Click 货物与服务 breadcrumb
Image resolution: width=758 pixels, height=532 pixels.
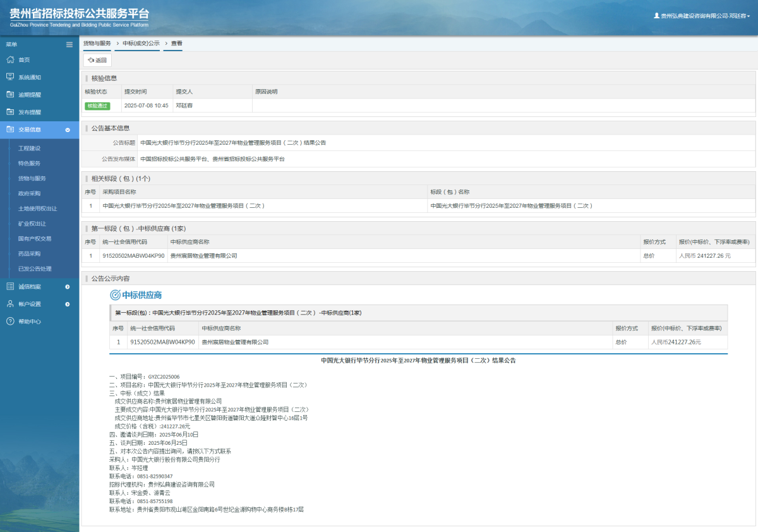(x=97, y=43)
